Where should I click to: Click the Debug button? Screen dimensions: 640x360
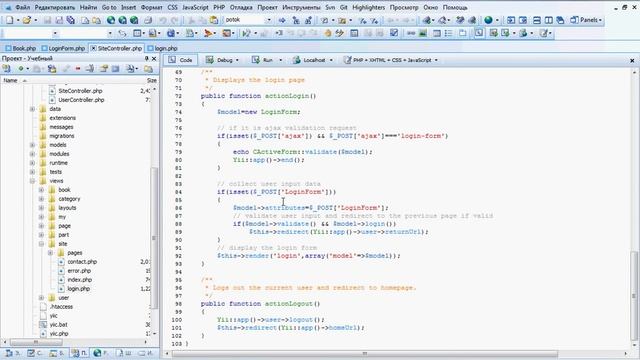pos(220,60)
